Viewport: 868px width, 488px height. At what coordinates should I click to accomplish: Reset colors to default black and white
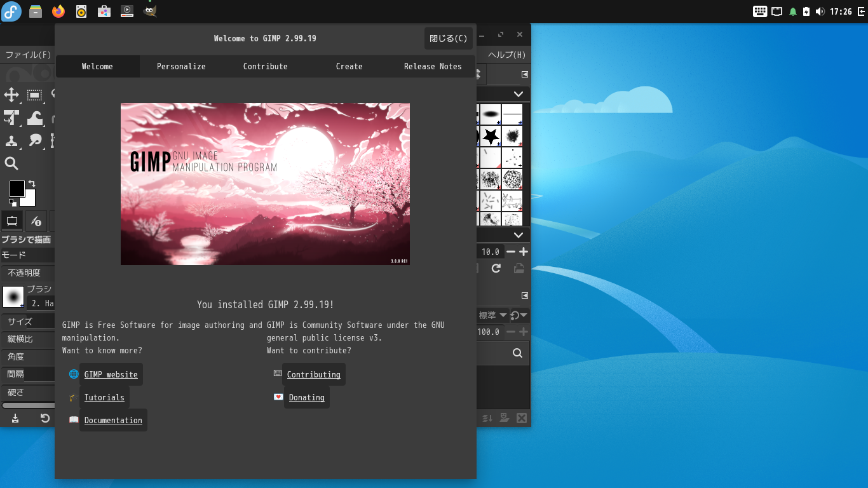tap(13, 203)
